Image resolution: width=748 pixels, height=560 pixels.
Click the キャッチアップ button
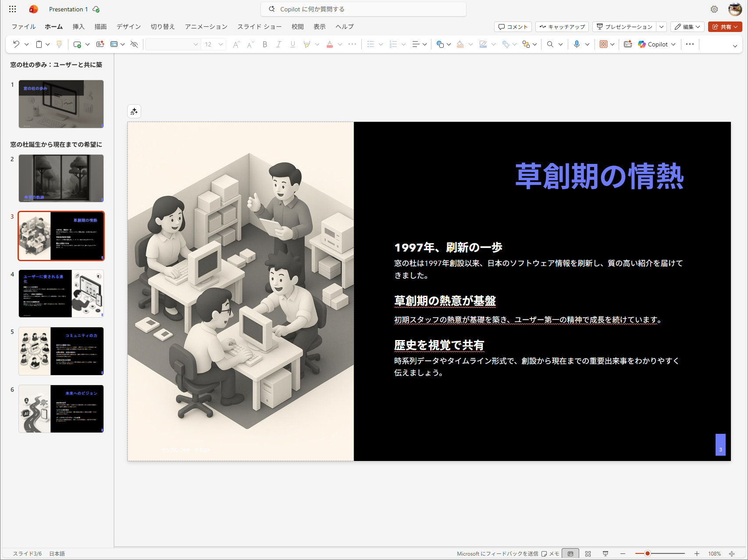tap(562, 27)
